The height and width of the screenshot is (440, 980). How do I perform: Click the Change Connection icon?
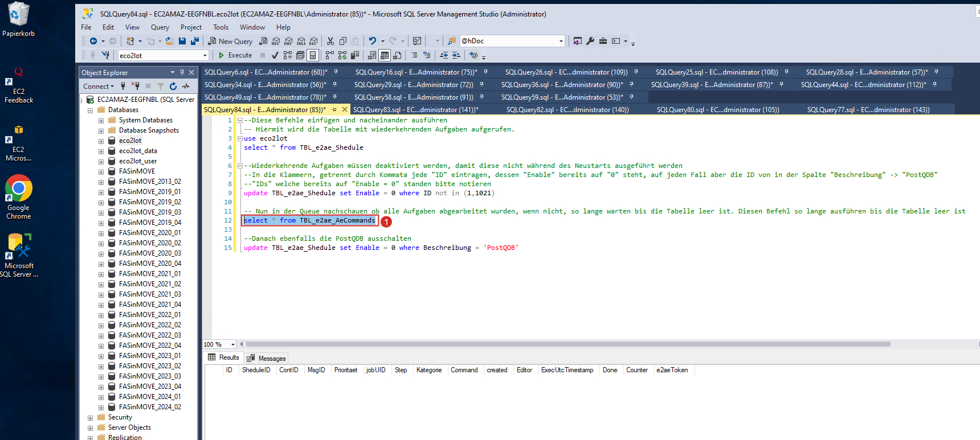[x=105, y=55]
